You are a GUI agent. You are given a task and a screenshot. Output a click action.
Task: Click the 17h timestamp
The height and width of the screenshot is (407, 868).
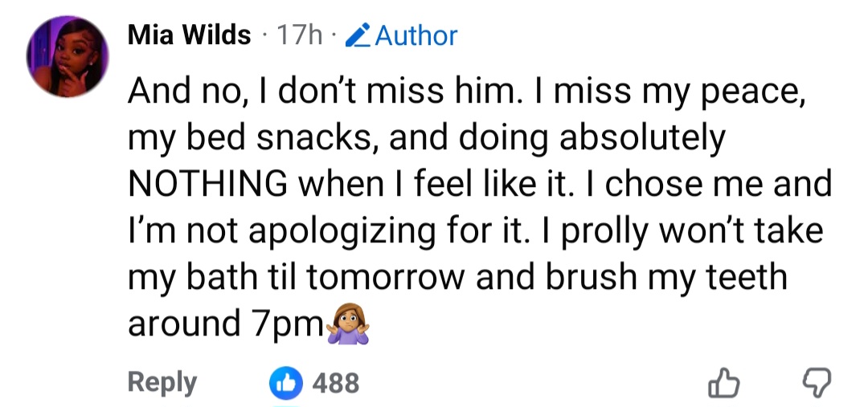[299, 35]
